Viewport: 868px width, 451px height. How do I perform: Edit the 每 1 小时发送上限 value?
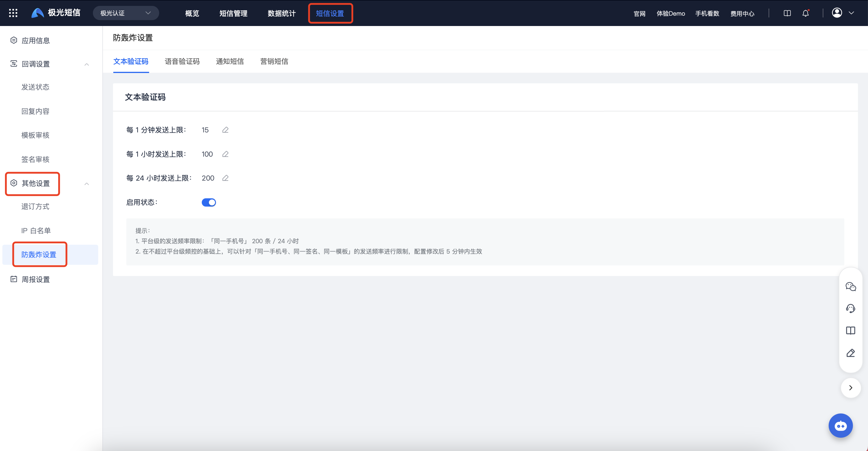pos(225,154)
